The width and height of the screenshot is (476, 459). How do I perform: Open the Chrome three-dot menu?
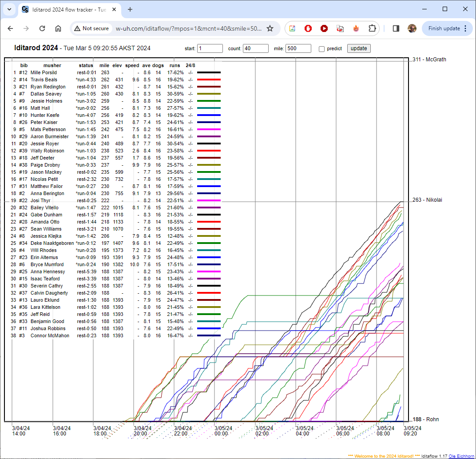tap(465, 28)
